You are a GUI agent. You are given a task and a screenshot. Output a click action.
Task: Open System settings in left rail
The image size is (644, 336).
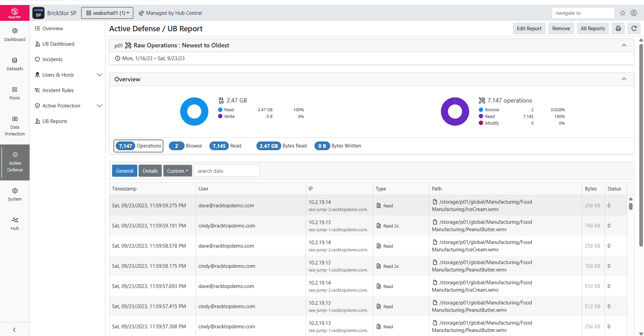pyautogui.click(x=15, y=194)
